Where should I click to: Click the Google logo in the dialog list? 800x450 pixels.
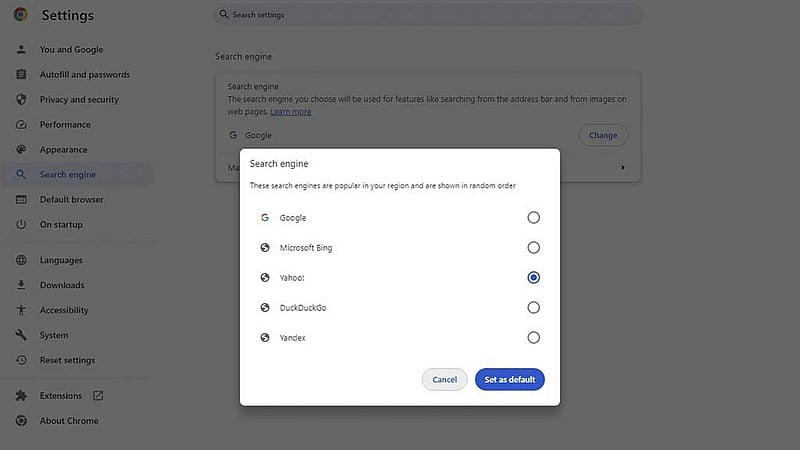265,217
